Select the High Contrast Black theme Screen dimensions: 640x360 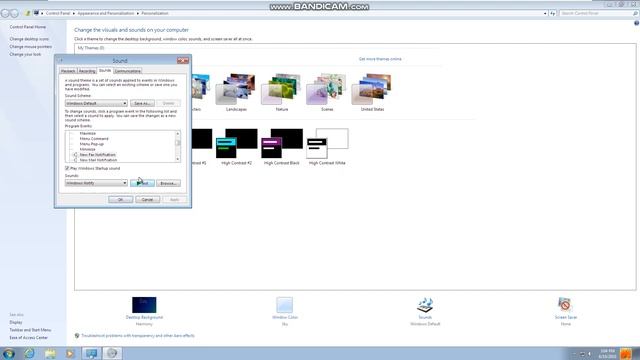(282, 147)
